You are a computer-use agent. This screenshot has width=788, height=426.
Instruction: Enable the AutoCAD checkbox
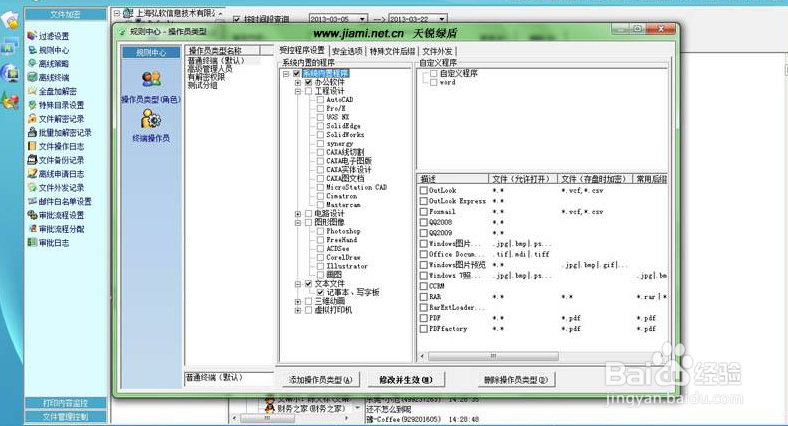[x=320, y=100]
